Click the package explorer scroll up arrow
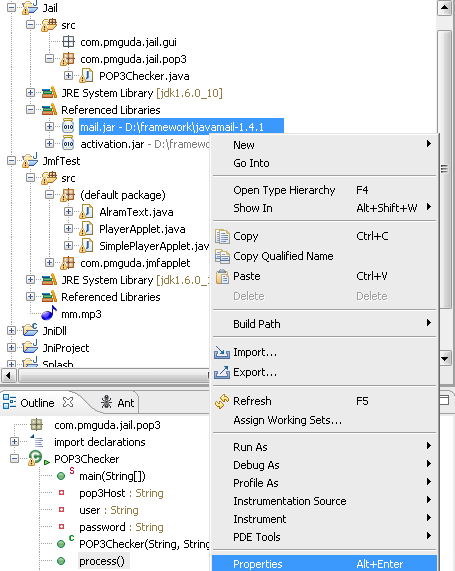Viewport: 455px width, 571px height. click(x=444, y=8)
